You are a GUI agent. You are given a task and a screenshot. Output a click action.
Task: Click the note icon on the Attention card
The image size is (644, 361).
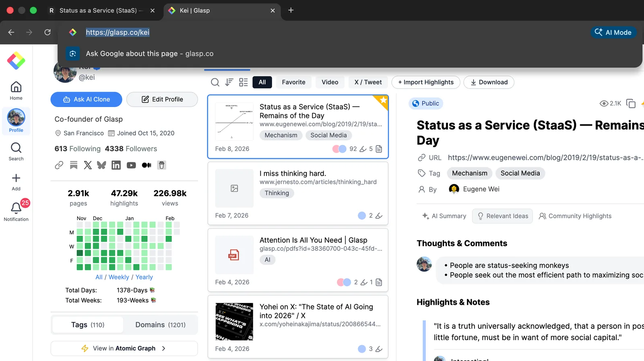pos(379,283)
